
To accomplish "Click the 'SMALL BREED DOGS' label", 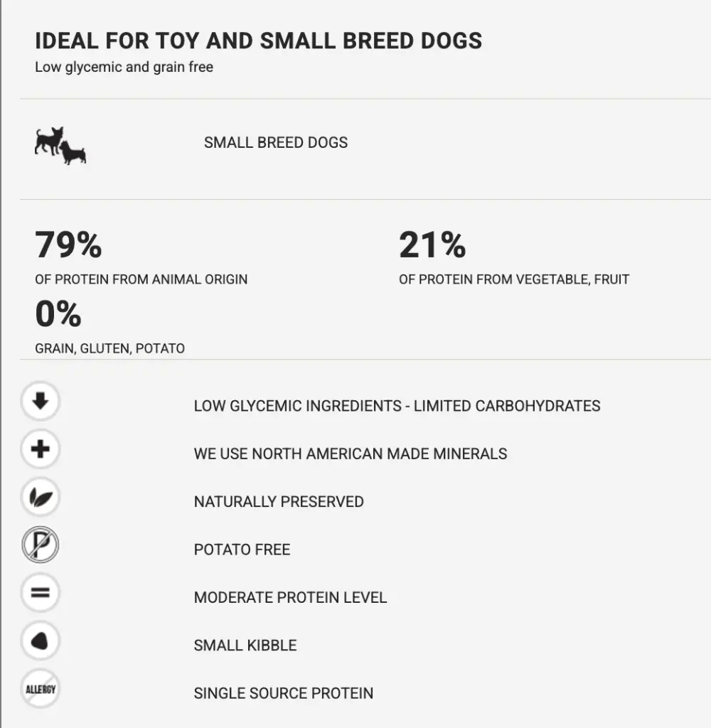I will click(x=276, y=142).
